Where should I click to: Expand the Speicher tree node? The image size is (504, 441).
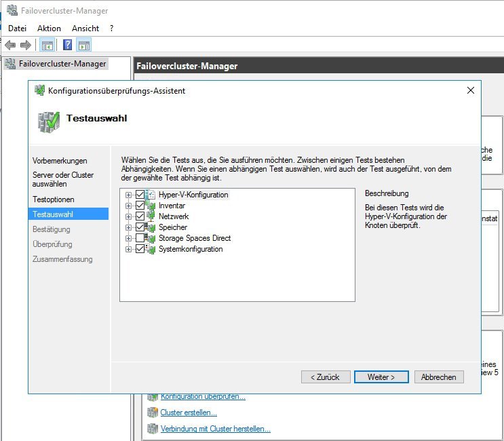coord(128,227)
